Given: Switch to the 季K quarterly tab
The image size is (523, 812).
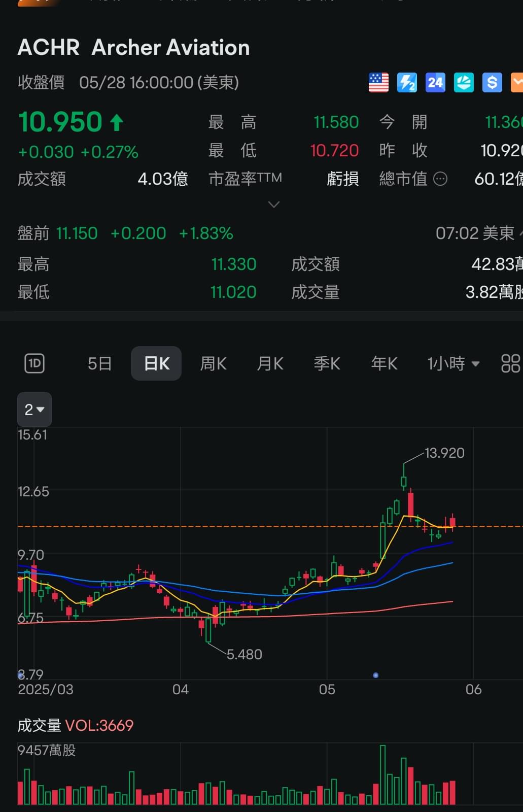Looking at the screenshot, I should [327, 363].
